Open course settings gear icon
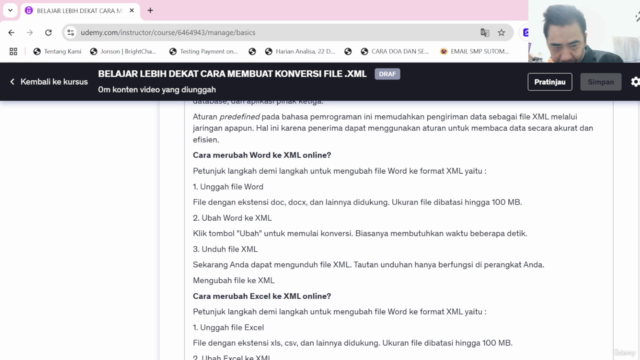Viewport: 640px width, 360px height. point(635,82)
